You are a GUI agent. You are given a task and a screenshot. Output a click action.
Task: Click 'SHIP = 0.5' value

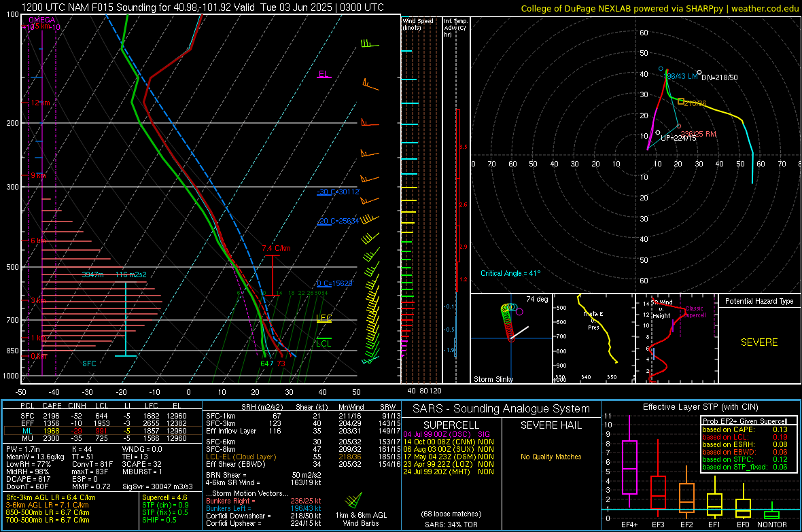click(159, 520)
